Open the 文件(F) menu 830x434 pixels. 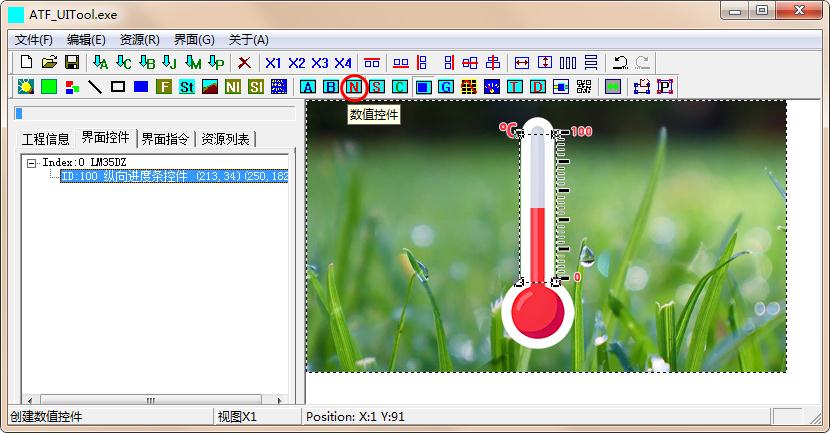point(34,40)
